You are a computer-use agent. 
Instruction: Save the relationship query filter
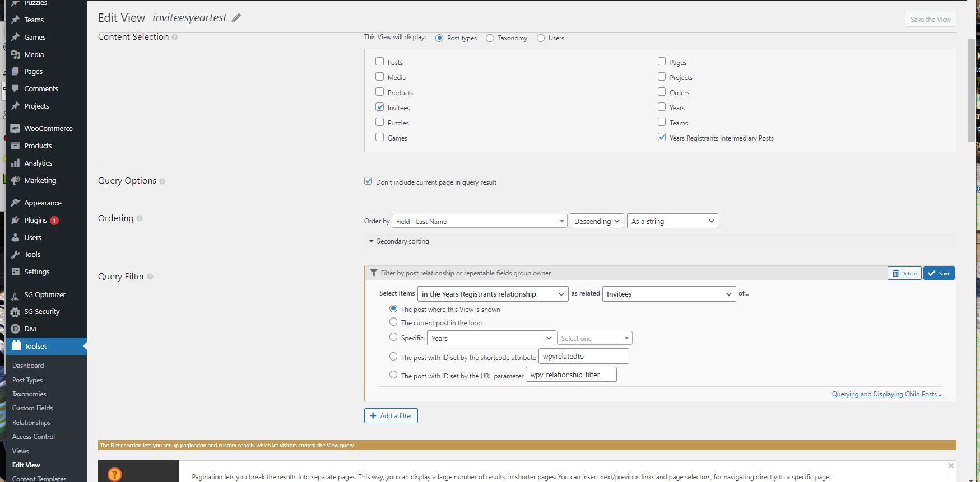pos(939,273)
